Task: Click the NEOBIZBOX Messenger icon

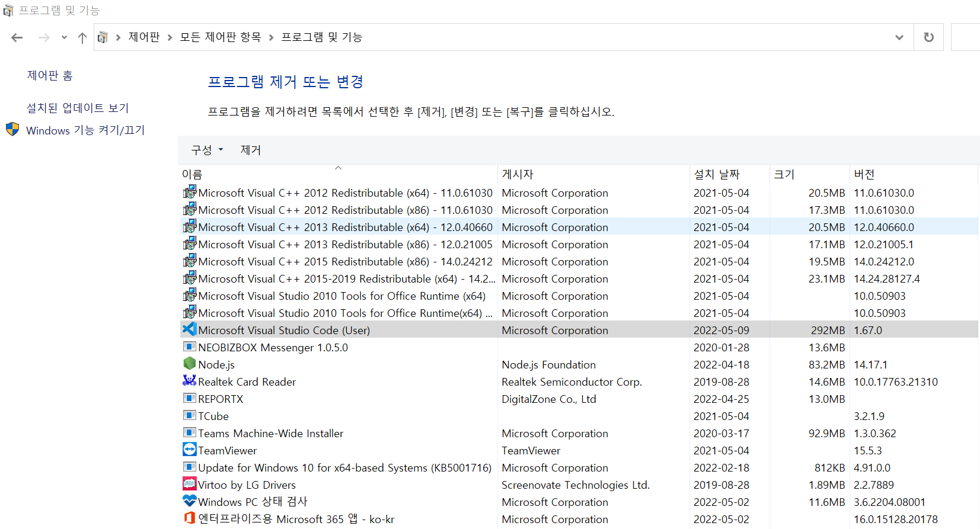Action: [190, 347]
